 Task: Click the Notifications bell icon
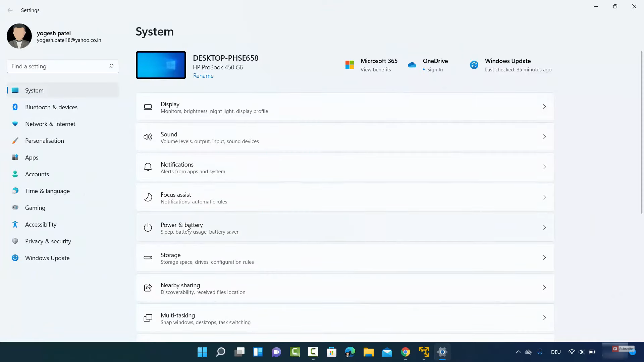tap(148, 167)
